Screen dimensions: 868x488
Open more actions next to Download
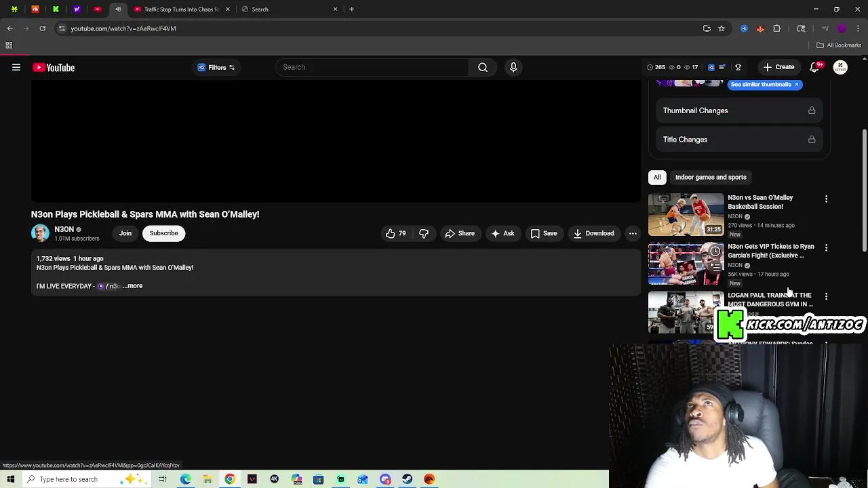click(x=633, y=233)
